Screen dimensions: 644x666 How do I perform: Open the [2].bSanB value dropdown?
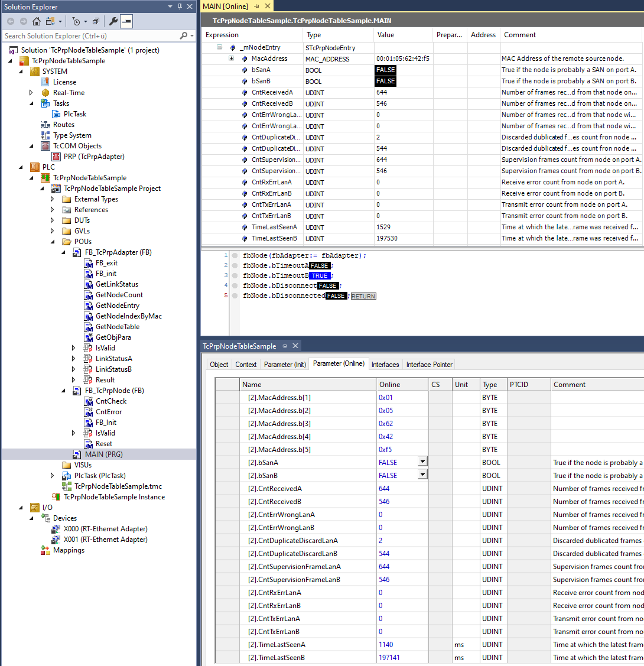coord(422,475)
